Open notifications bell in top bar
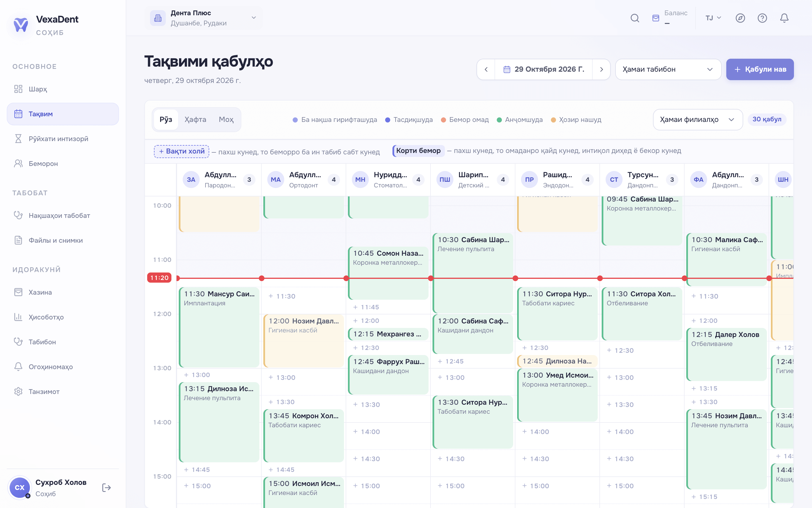The image size is (812, 508). pyautogui.click(x=784, y=18)
